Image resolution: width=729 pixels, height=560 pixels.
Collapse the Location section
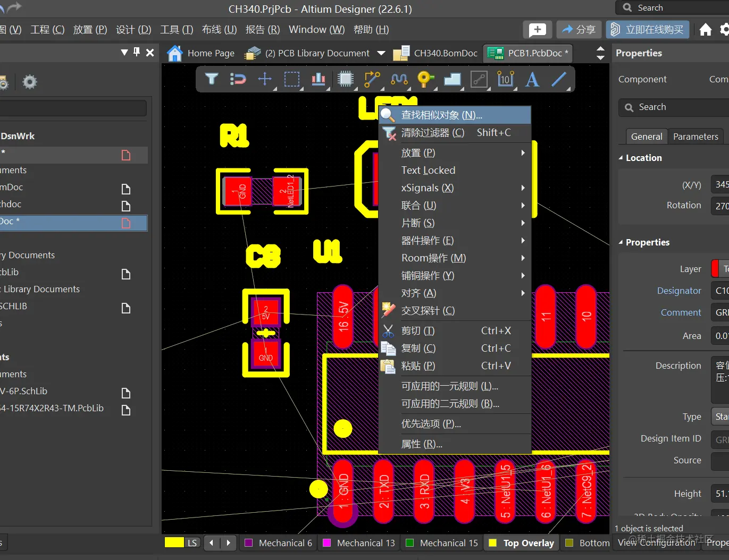(x=621, y=158)
